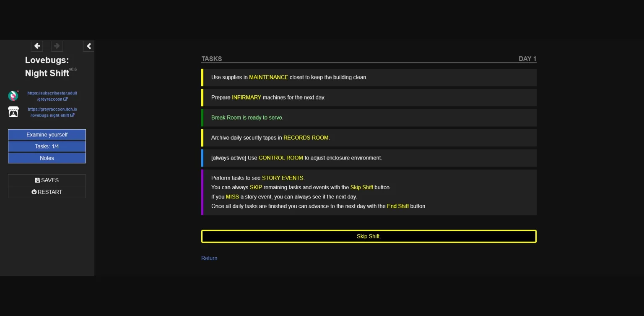Viewport: 644px width, 316px height.
Task: Open the itch.io storefront icon
Action: click(13, 111)
